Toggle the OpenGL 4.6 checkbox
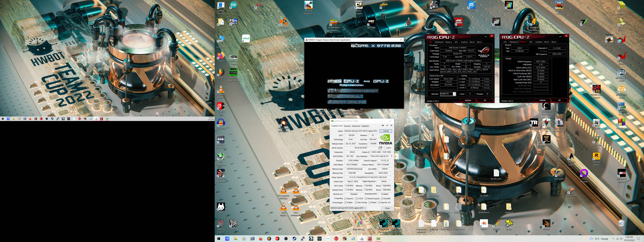This screenshot has width=644, height=242. [x=379, y=202]
